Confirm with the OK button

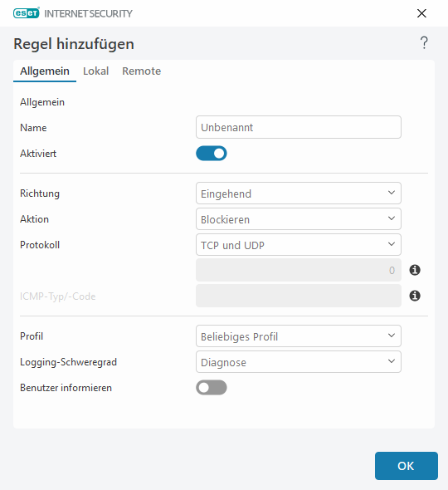point(407,466)
